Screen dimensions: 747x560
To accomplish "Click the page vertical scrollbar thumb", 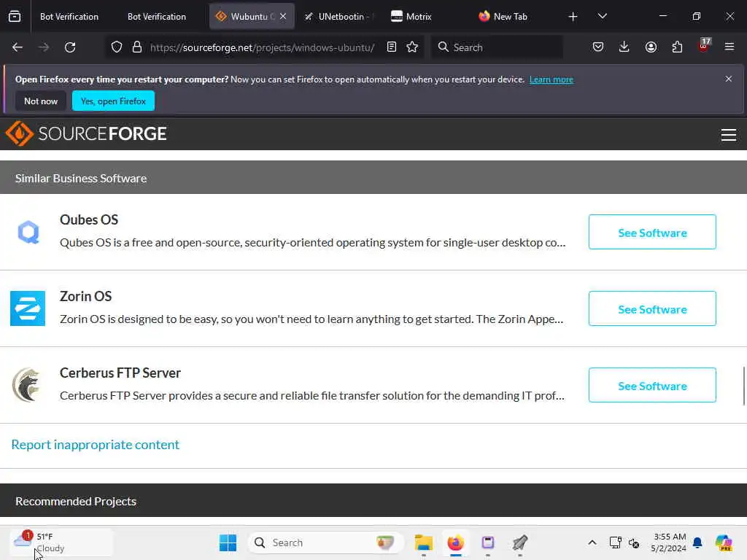I will tap(743, 386).
